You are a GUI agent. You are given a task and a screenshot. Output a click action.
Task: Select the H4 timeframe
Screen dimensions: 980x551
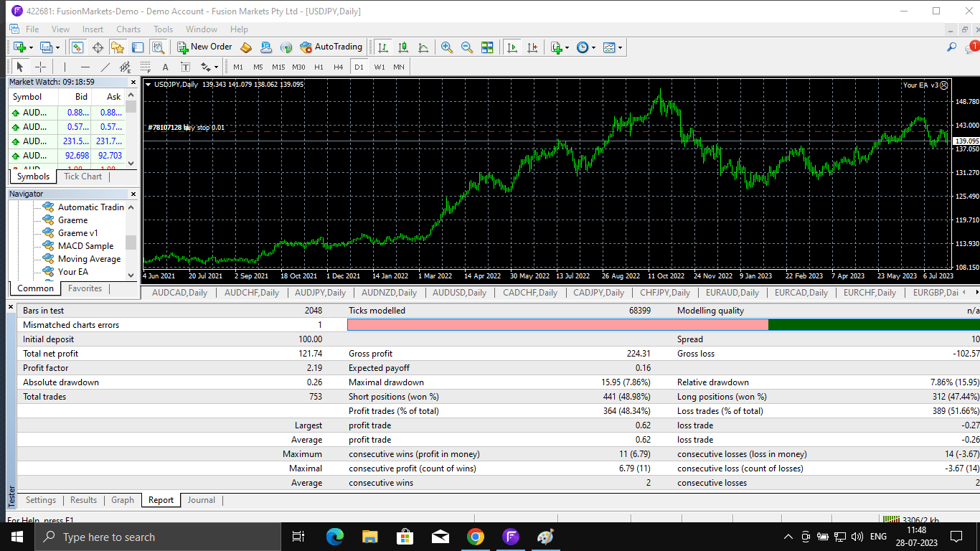(x=339, y=67)
